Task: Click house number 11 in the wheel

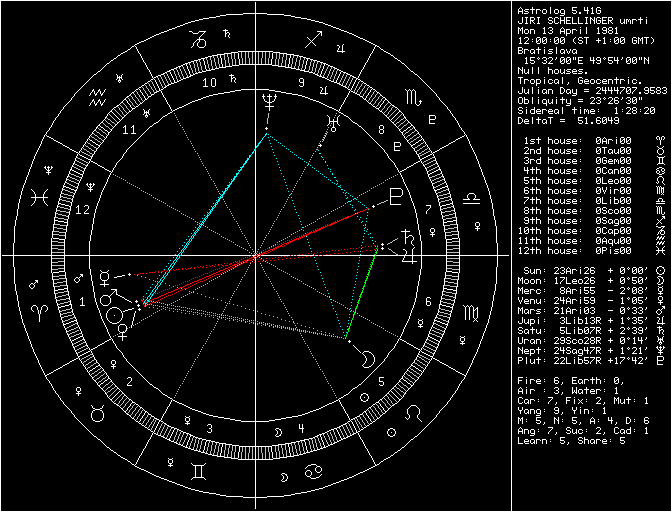Action: (x=129, y=130)
